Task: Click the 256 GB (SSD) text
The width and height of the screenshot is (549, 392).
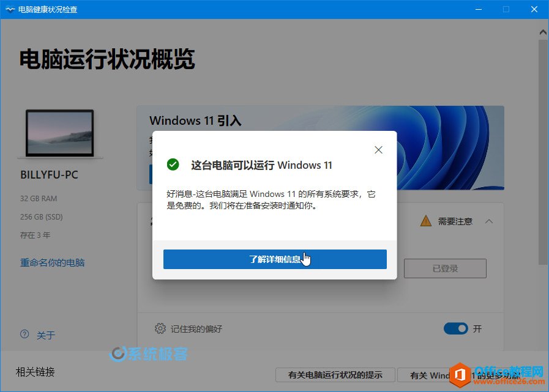Action: (42, 216)
